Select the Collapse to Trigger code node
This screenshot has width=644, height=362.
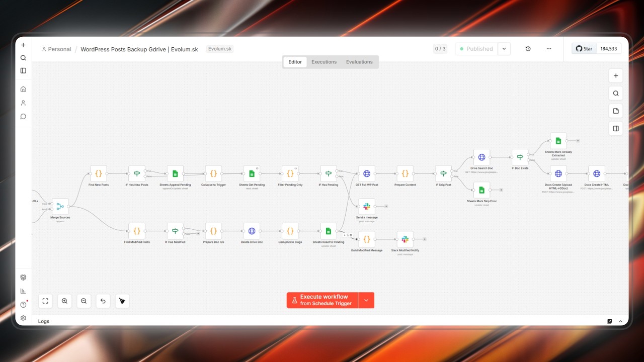(x=213, y=173)
